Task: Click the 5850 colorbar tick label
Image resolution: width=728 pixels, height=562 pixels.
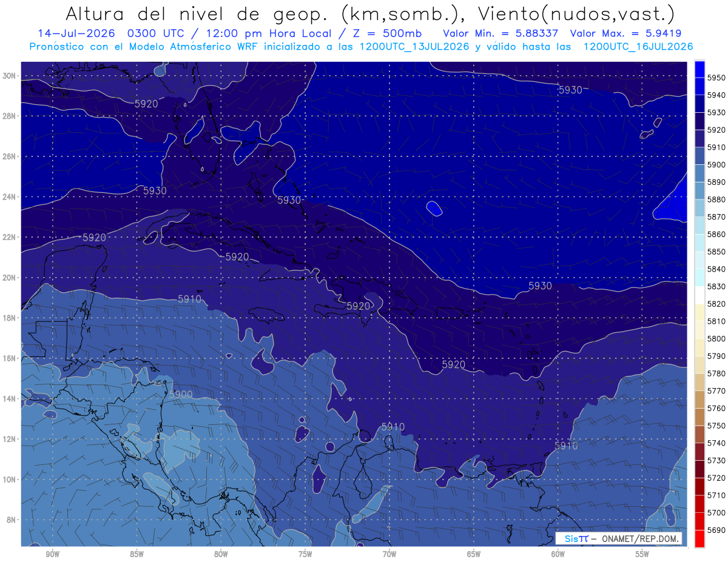Action: 716,252
